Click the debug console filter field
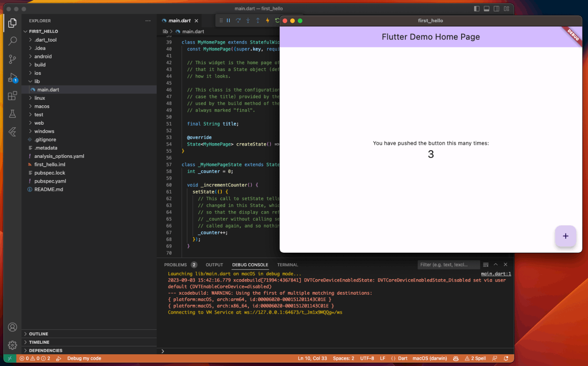This screenshot has height=366, width=588. pyautogui.click(x=449, y=264)
